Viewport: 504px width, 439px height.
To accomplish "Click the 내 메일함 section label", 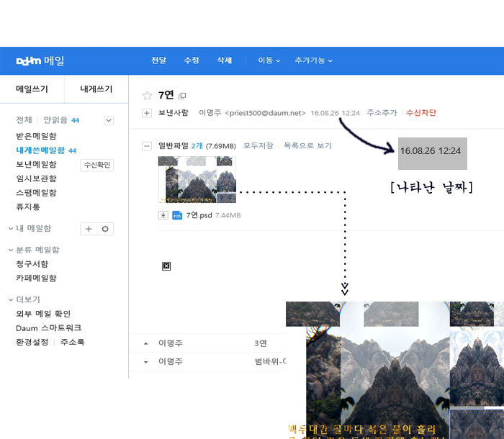I will pos(34,229).
